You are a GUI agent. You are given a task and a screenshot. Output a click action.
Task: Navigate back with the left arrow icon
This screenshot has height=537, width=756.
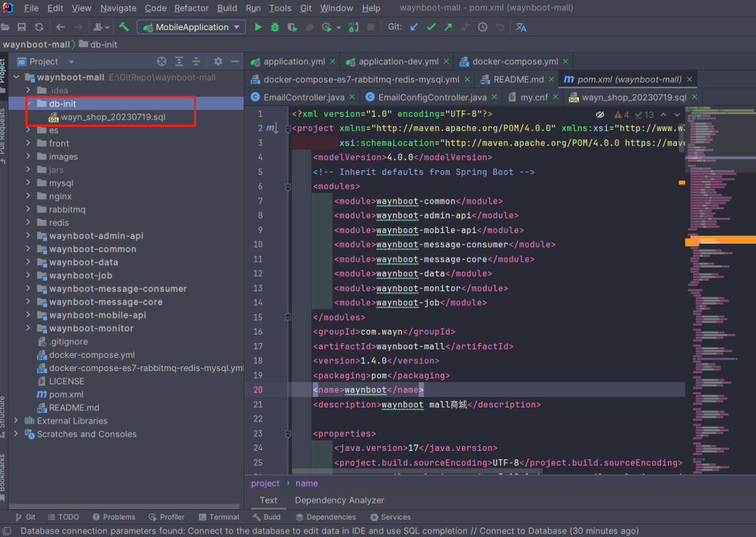(x=60, y=27)
